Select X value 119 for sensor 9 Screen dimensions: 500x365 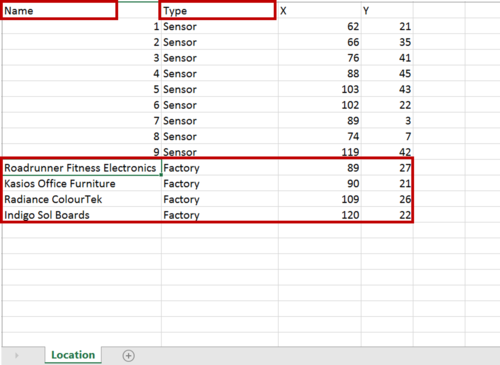point(320,152)
